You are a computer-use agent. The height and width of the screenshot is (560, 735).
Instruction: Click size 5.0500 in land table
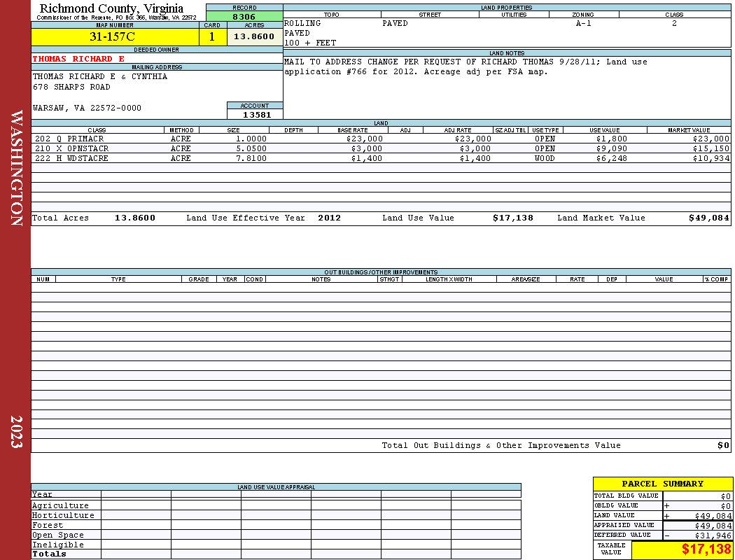pos(251,148)
